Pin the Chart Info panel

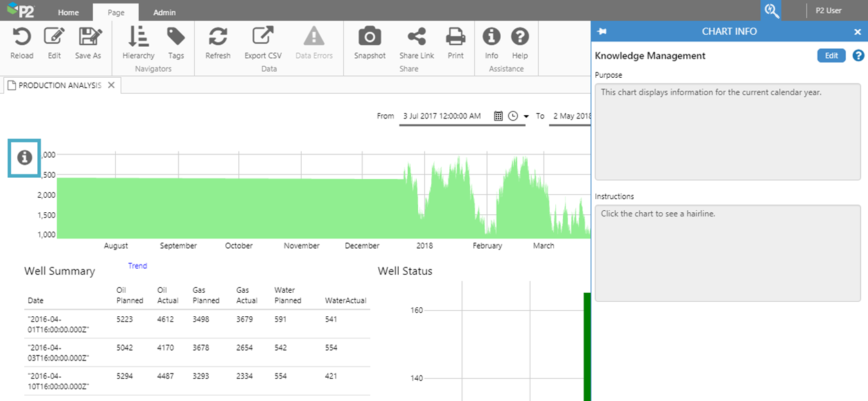pyautogui.click(x=602, y=32)
